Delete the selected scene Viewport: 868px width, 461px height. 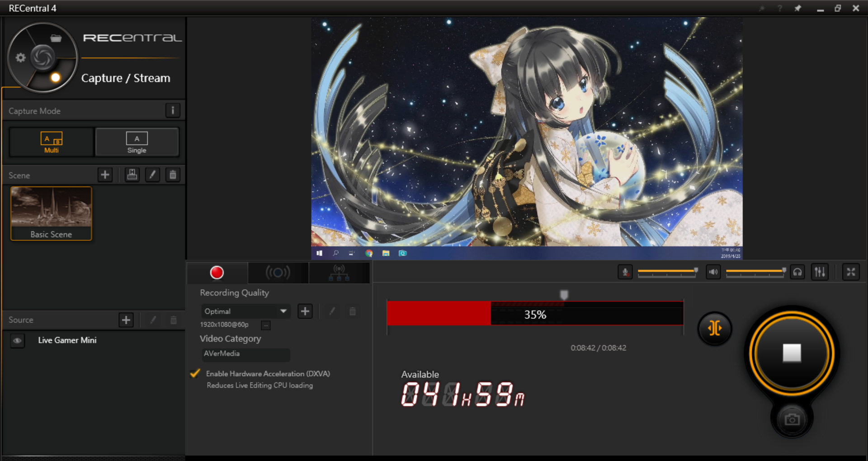click(x=173, y=175)
